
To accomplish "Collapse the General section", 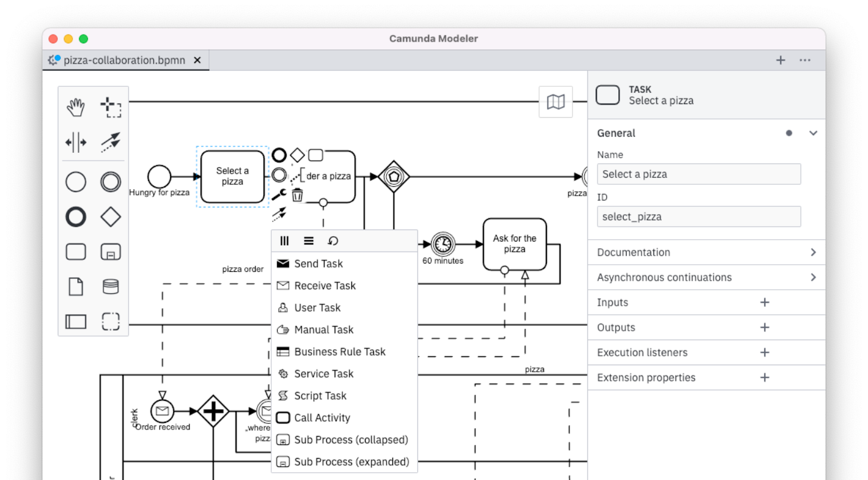I will (813, 133).
